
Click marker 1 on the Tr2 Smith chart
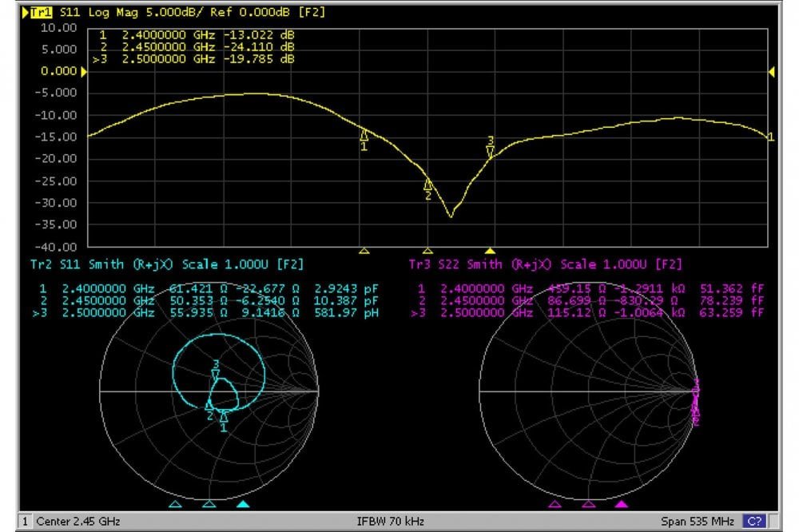tap(223, 417)
